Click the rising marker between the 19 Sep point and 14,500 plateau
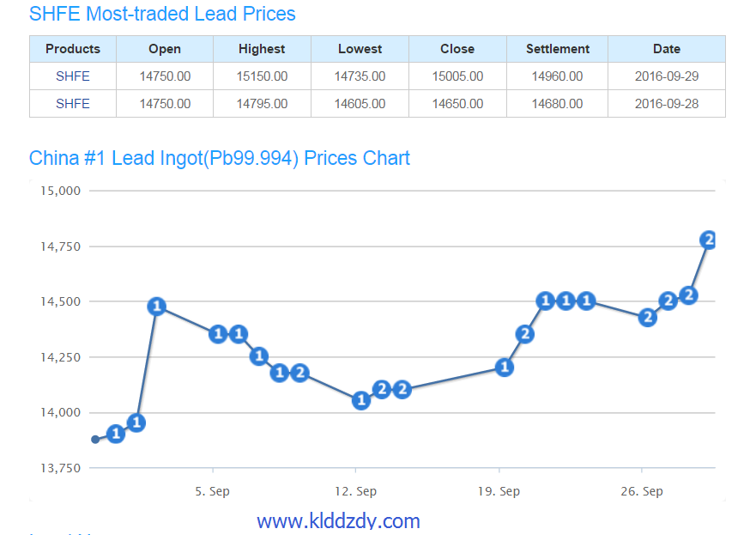Screen dimensions: 756x535 [x=525, y=334]
